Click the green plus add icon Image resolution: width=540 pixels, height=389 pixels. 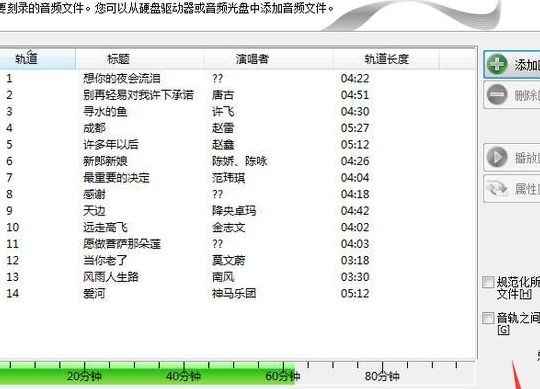(497, 64)
